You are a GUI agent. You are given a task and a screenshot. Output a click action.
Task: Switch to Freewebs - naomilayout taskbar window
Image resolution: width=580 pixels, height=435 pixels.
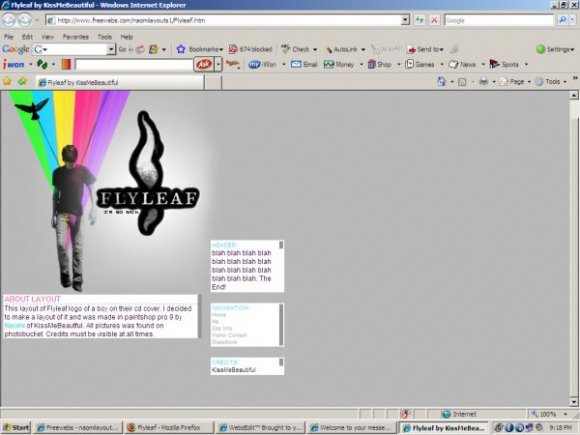(78, 428)
